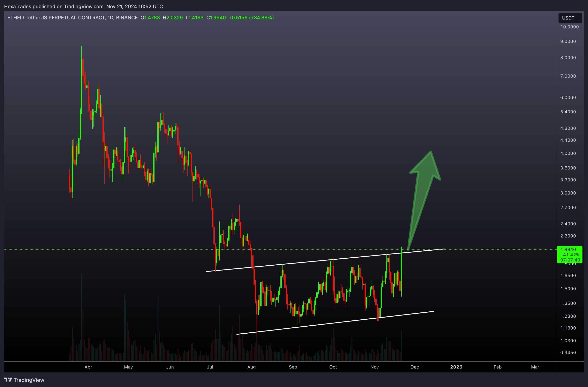This screenshot has width=588, height=387.
Task: Click the 10.0000 price axis label
Action: point(570,27)
